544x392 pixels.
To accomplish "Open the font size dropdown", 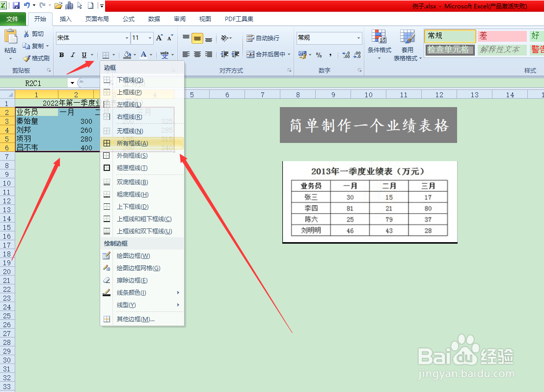I will tap(150, 38).
